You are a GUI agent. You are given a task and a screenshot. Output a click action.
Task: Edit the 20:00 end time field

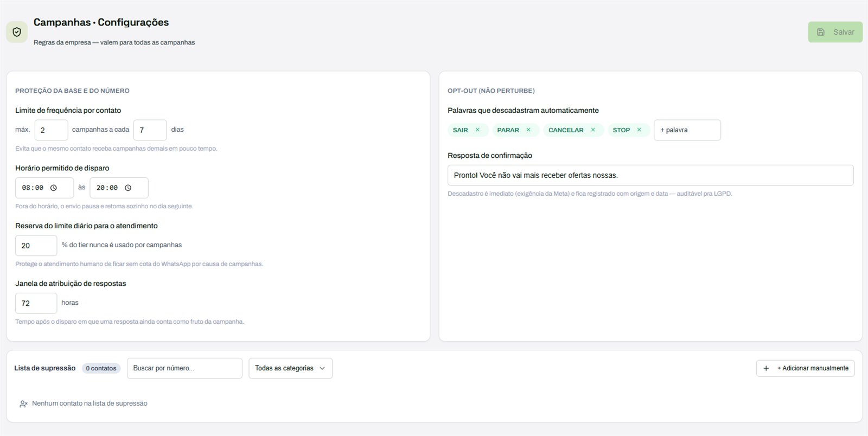coord(119,188)
